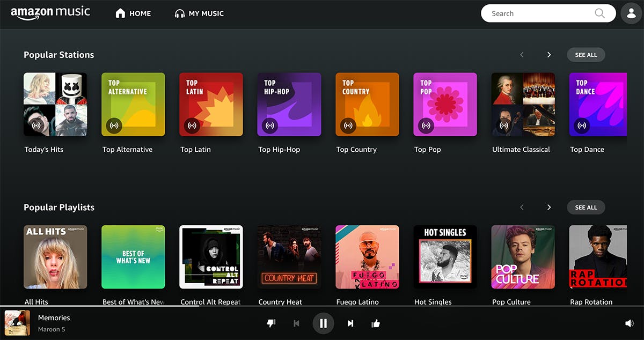
Task: Open the My Music tab
Action: [199, 13]
